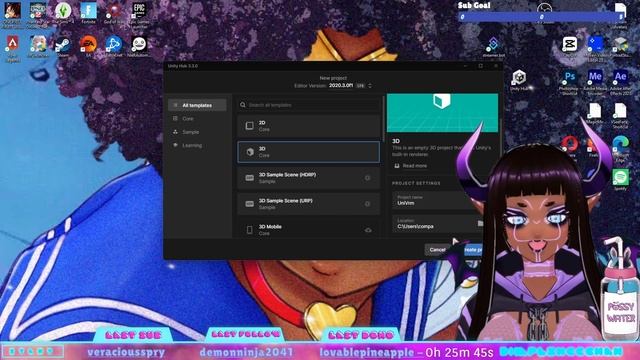Download the 3D Mobile template cloud icon

pos(368,230)
